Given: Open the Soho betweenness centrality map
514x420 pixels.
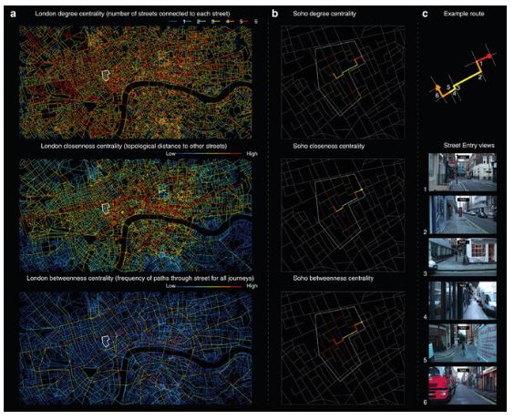Looking at the screenshot, I should [343, 348].
